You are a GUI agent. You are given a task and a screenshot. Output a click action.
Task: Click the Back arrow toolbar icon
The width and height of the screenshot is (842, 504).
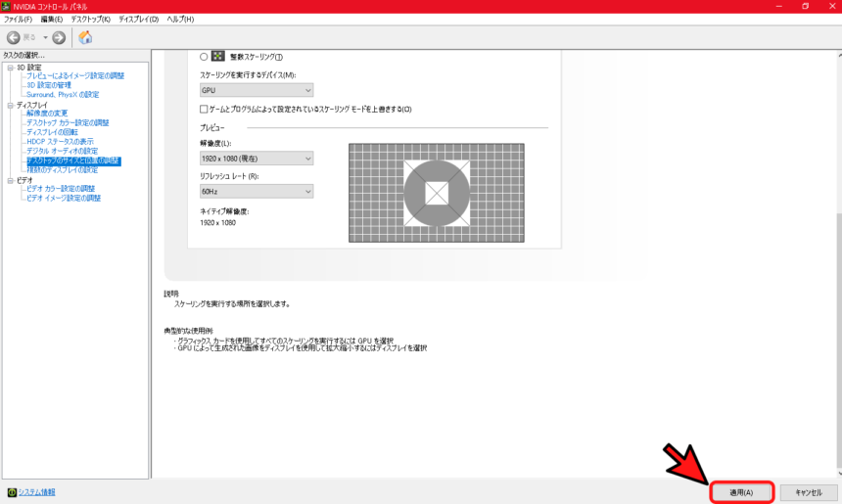coord(14,37)
